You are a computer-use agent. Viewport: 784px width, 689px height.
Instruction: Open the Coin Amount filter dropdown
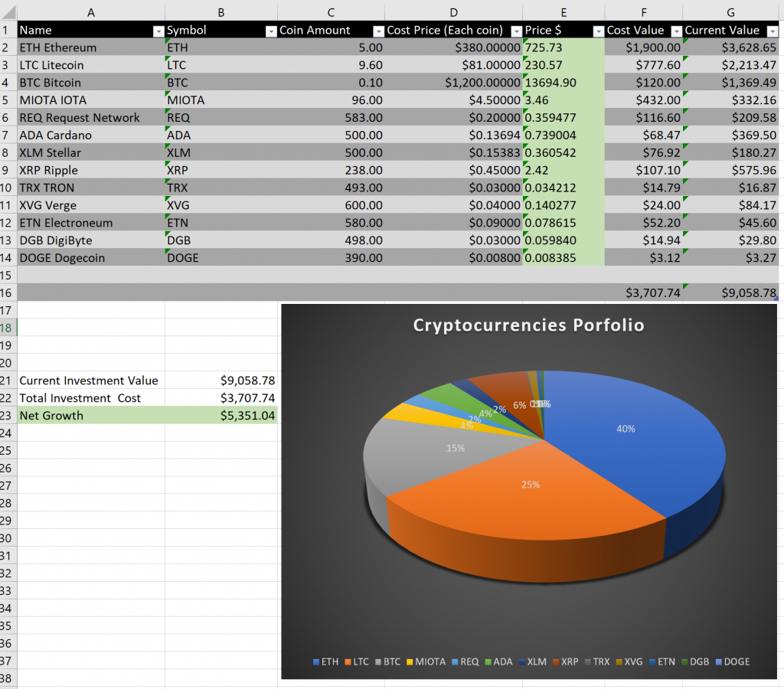point(378,31)
